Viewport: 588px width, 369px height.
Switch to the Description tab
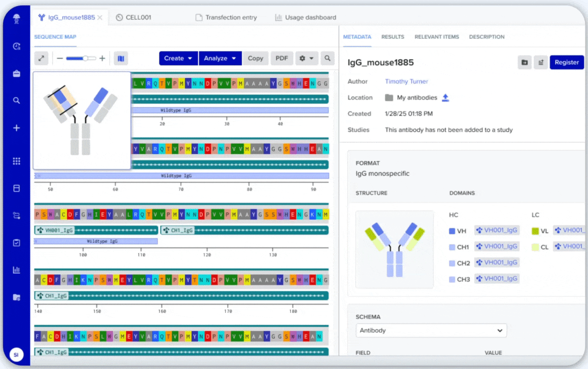click(x=487, y=37)
